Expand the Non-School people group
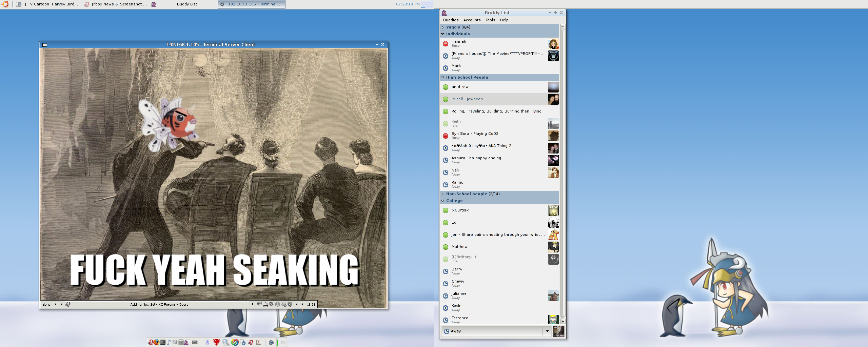 click(x=443, y=194)
